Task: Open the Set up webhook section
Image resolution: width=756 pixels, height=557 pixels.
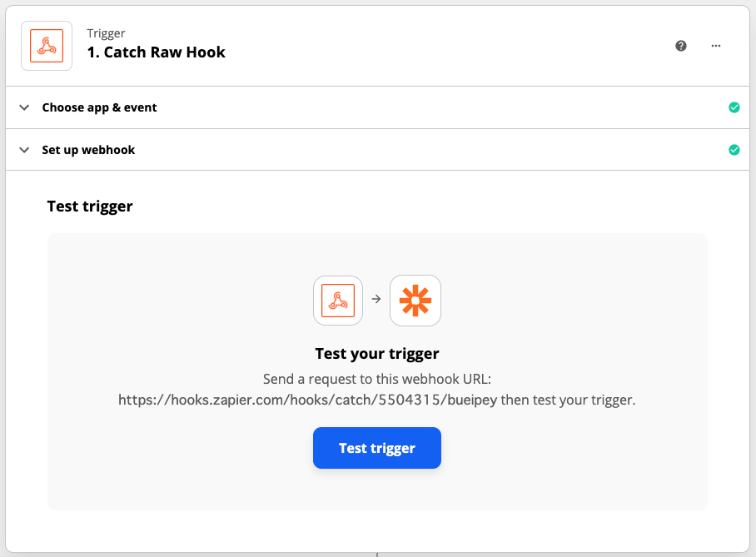Action: click(x=88, y=150)
